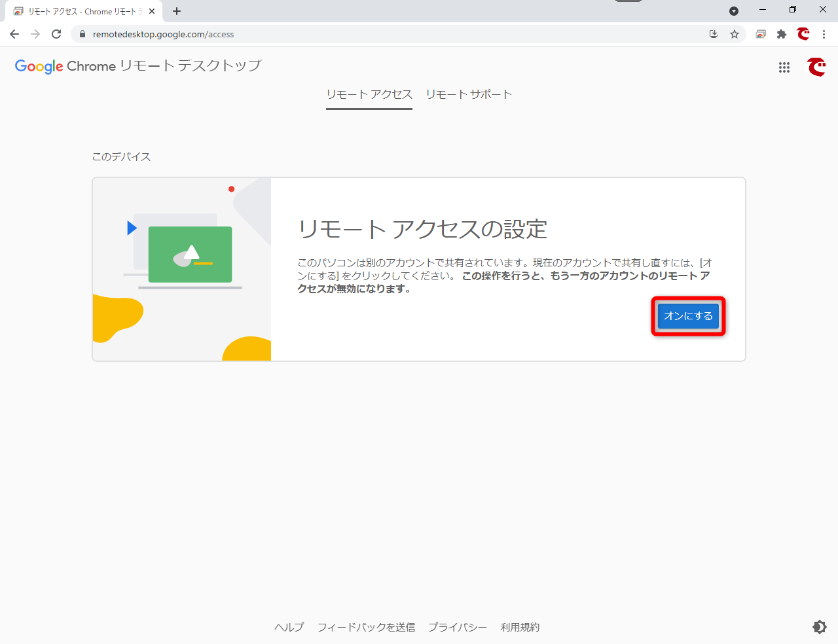This screenshot has height=644, width=838.
Task: Open the Google account avatar on page
Action: click(816, 67)
